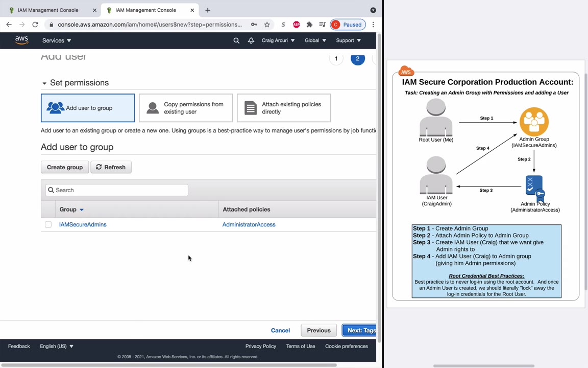This screenshot has width=588, height=368.
Task: Click the tab search dropdown circle icon
Action: tap(373, 10)
